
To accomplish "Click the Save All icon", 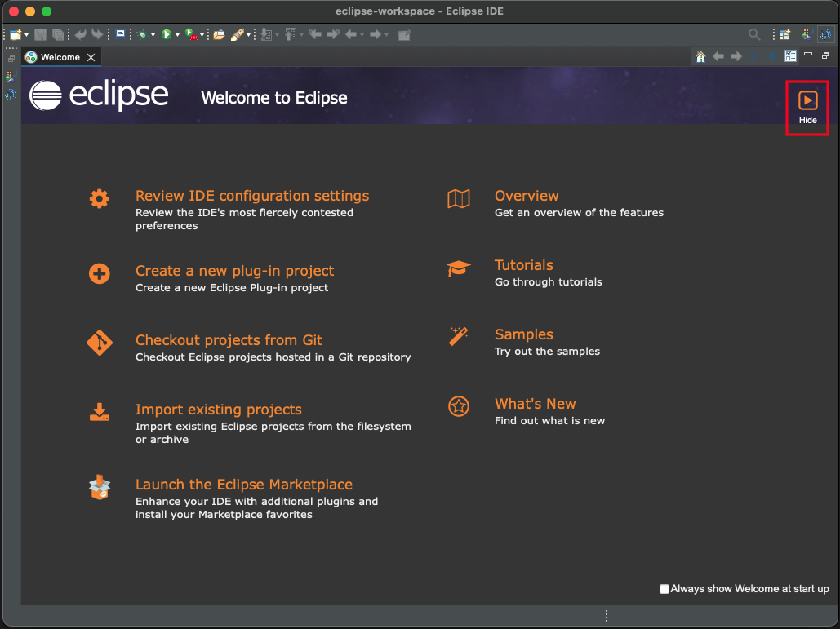I will (58, 35).
